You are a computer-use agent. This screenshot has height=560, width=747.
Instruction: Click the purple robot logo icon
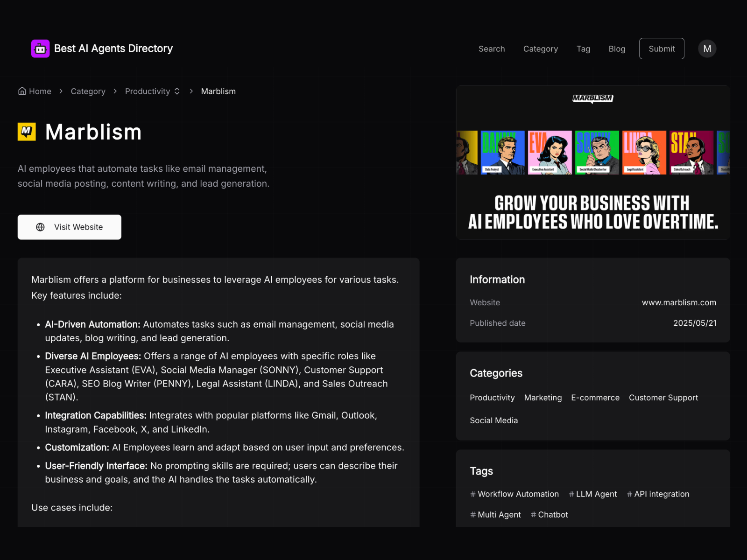pos(40,49)
